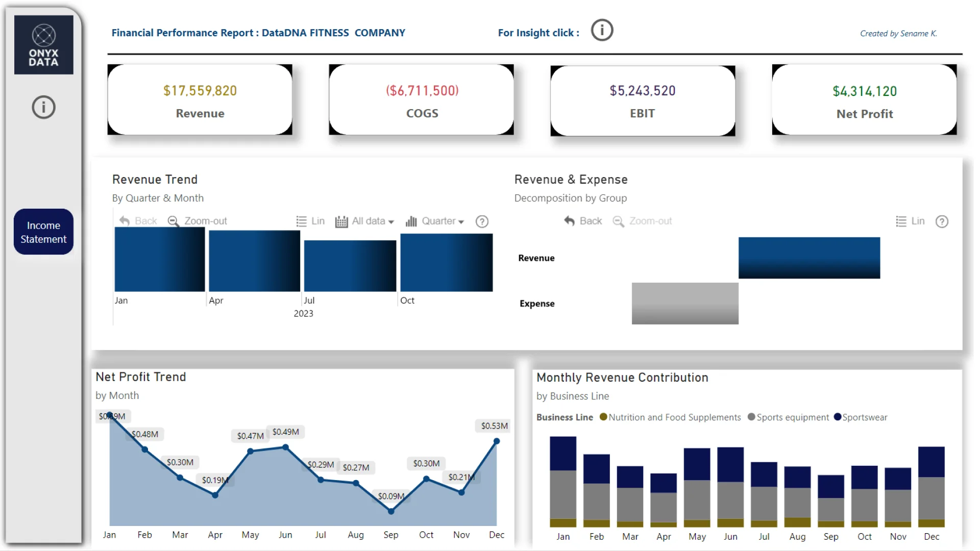Viewport: 980px width, 551px height.
Task: Click the $0.53M data label
Action: tap(494, 425)
